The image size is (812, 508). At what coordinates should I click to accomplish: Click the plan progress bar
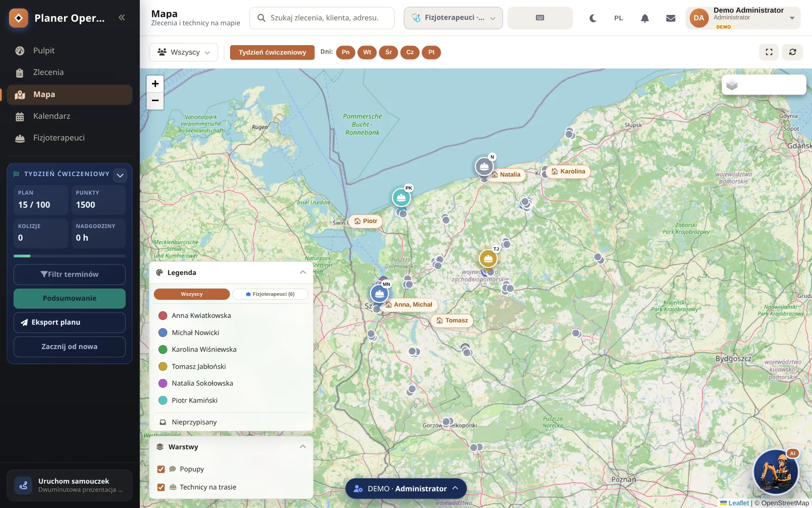point(69,256)
